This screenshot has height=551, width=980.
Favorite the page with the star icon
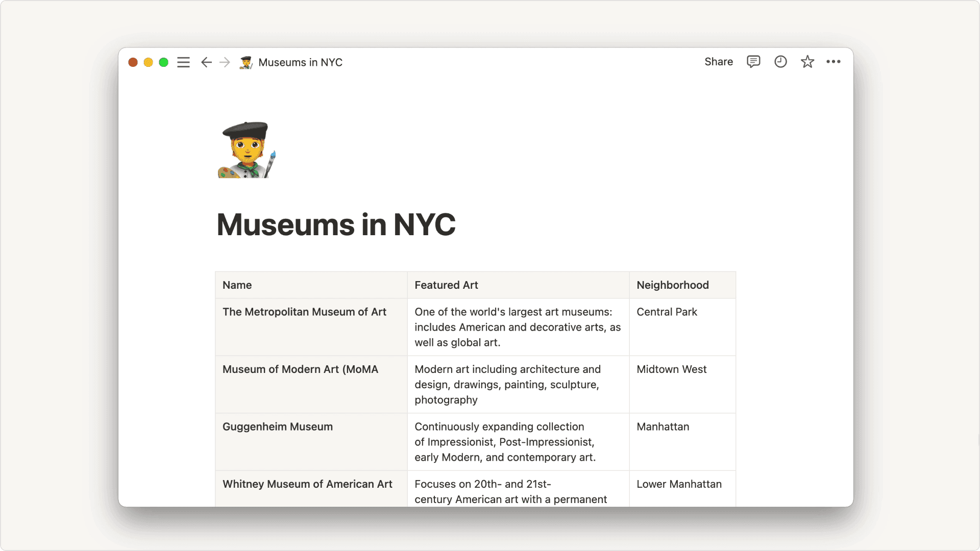pos(807,62)
